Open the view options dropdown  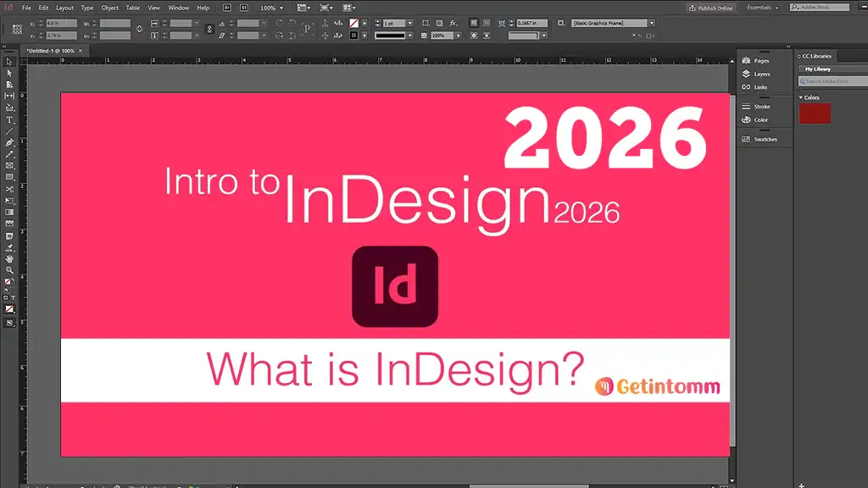click(x=303, y=8)
